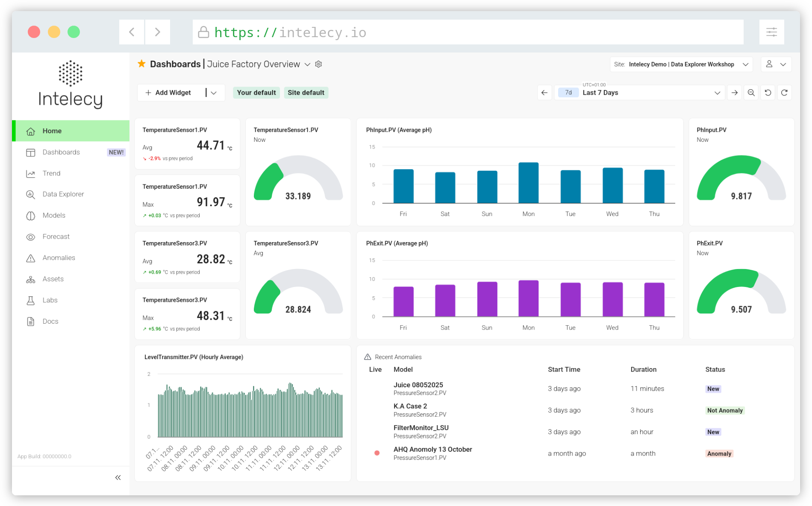Expand the Last 7 Days range dropdown
Screen dimensions: 812x506
[x=639, y=93]
